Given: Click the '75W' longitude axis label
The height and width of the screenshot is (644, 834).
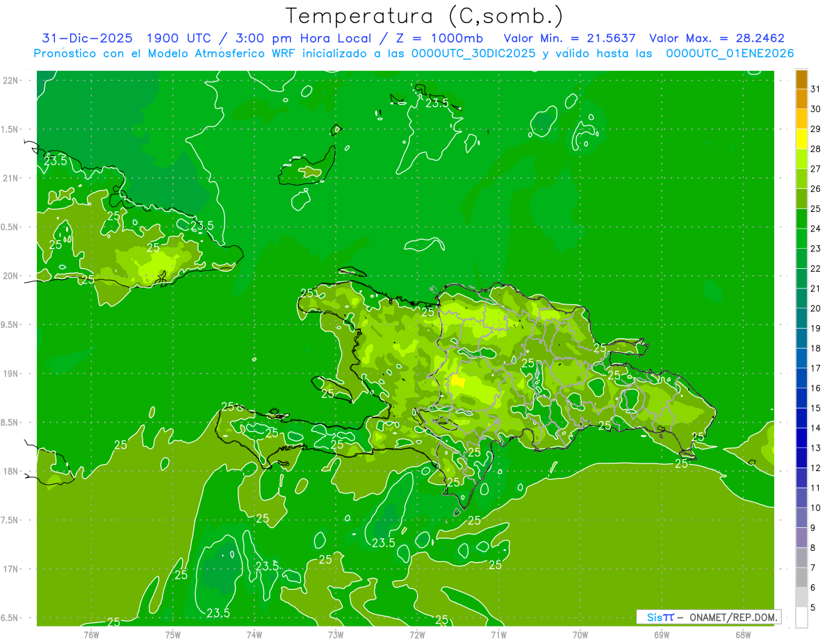Looking at the screenshot, I should click(x=173, y=634).
